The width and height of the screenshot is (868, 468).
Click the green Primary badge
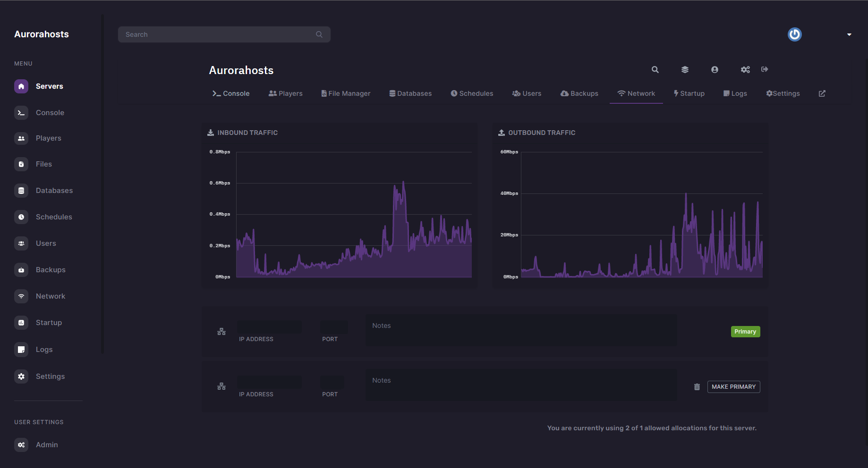[x=745, y=331]
